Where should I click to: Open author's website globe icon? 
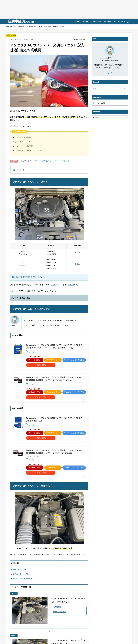pyautogui.click(x=108, y=73)
